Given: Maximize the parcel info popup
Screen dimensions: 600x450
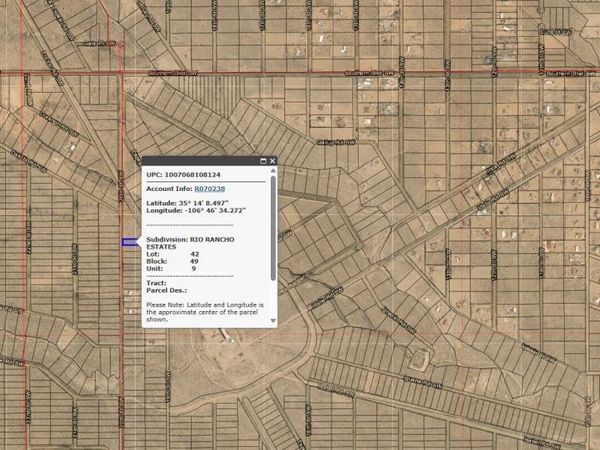Looking at the screenshot, I should 263,161.
